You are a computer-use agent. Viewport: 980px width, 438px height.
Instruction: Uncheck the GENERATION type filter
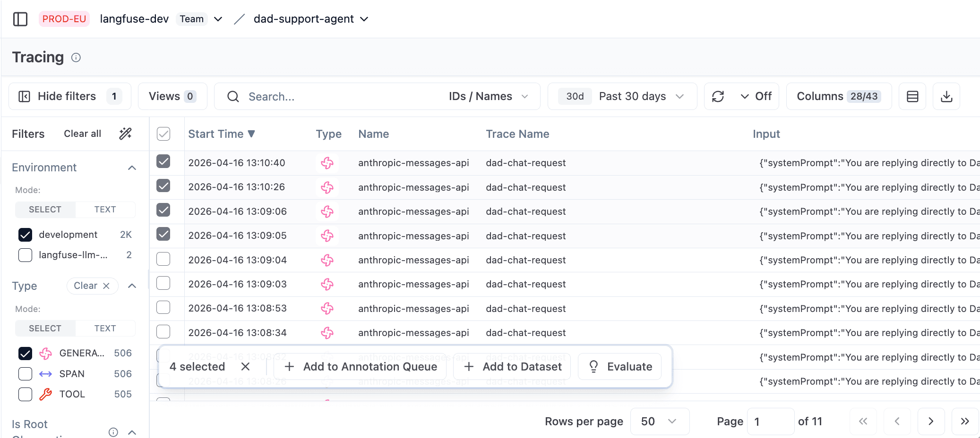tap(26, 353)
